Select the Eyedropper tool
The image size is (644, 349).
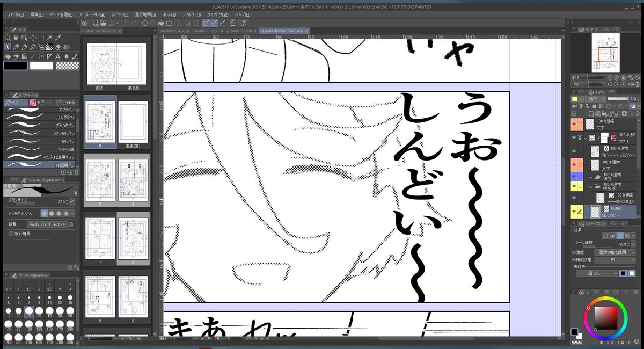tap(58, 38)
